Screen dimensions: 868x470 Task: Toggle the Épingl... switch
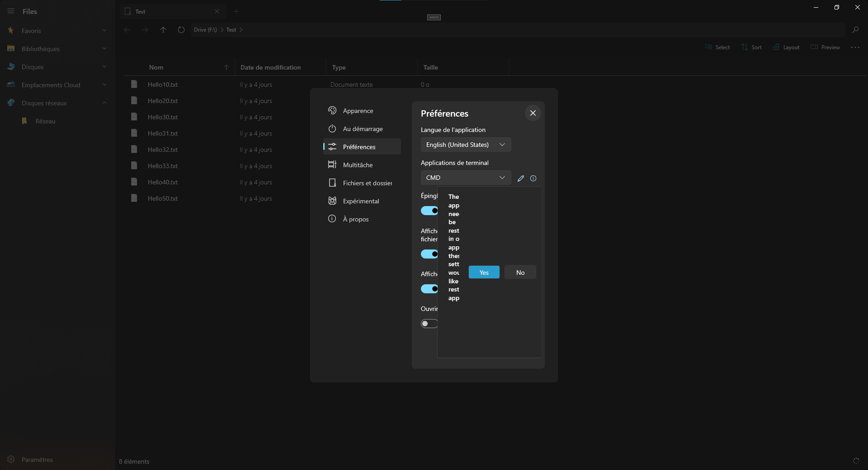point(429,211)
